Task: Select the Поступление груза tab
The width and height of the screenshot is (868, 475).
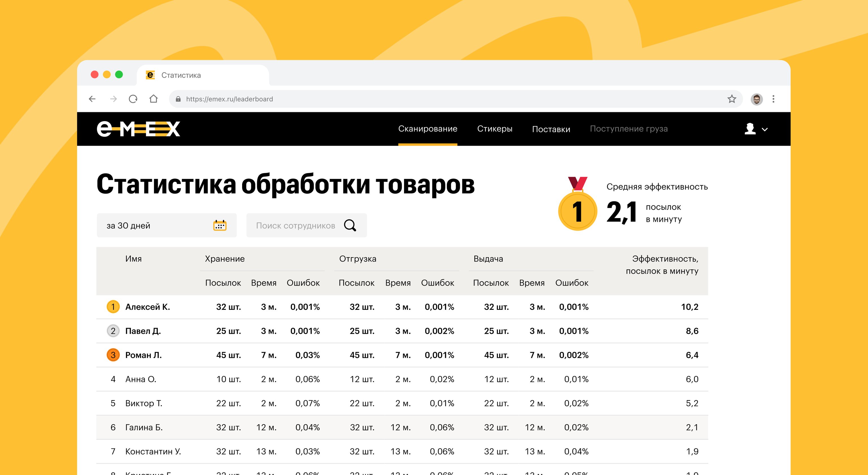Action: tap(629, 129)
